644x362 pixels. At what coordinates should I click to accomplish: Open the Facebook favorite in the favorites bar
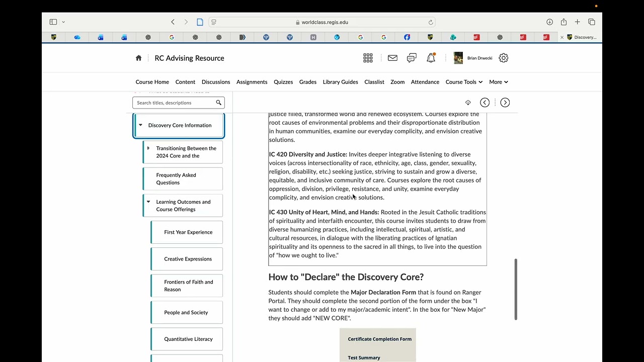[407, 37]
